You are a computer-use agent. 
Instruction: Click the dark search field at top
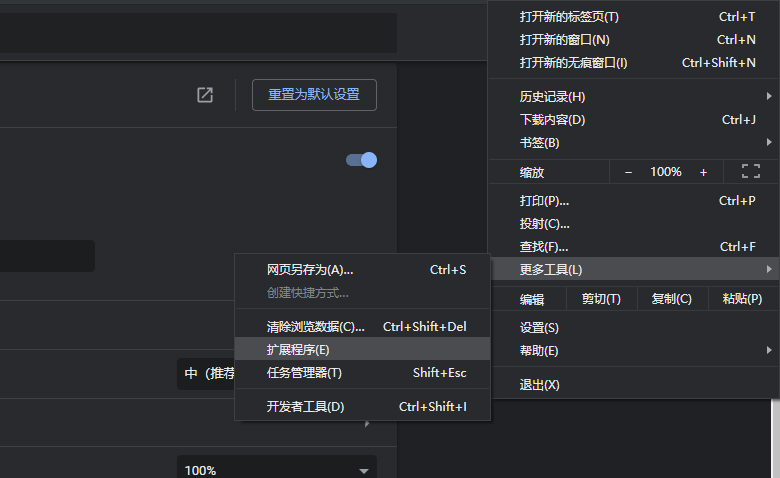(x=198, y=33)
